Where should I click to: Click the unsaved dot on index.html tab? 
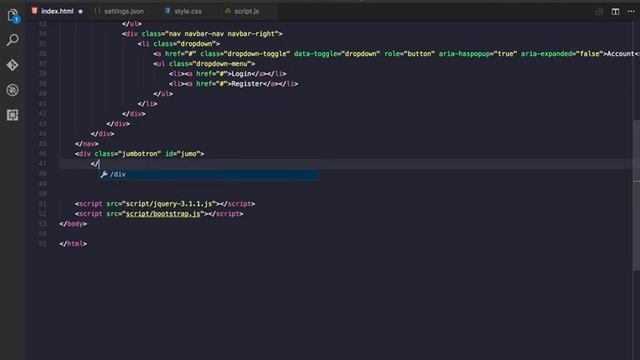pos(80,11)
